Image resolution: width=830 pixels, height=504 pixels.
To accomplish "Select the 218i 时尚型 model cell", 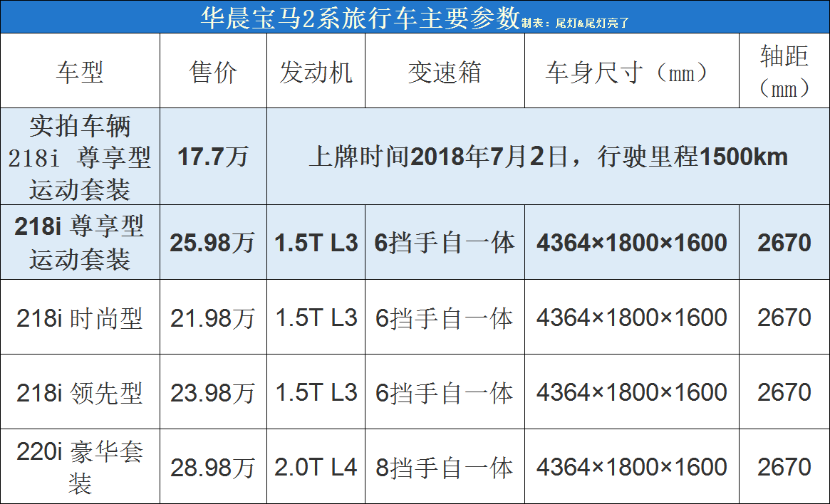I will click(80, 318).
